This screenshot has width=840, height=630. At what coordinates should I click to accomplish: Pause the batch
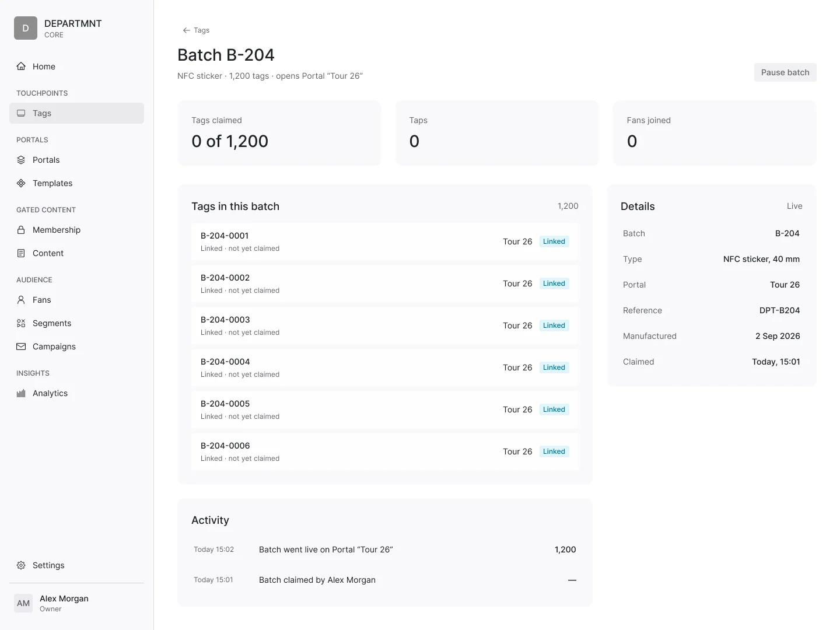785,72
